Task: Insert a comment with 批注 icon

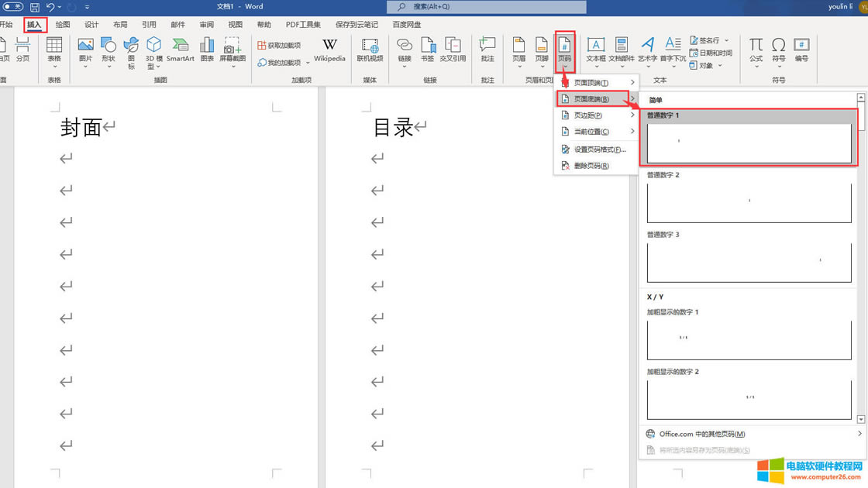Action: pos(487,50)
